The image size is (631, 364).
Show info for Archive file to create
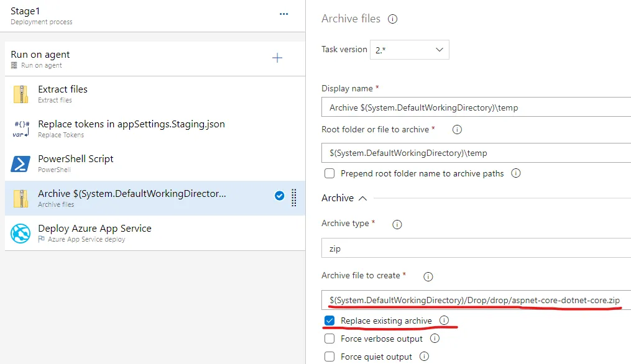tap(428, 276)
